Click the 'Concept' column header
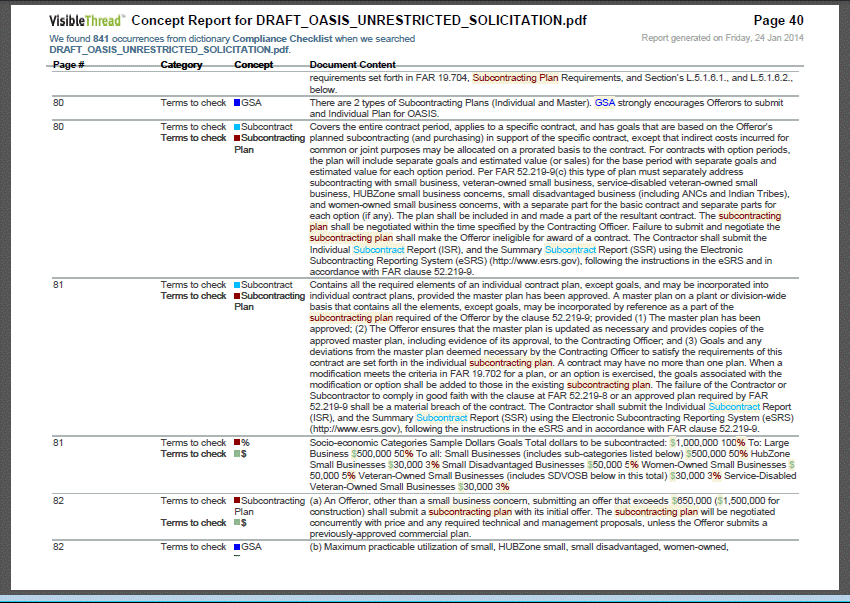Viewport: 850px width, 603px height. click(254, 65)
